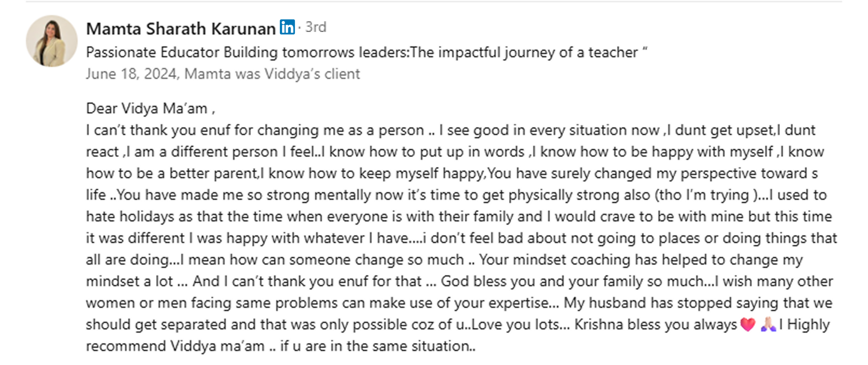Click the line starting 'I can't thank you enuf for changing'

click(x=450, y=130)
